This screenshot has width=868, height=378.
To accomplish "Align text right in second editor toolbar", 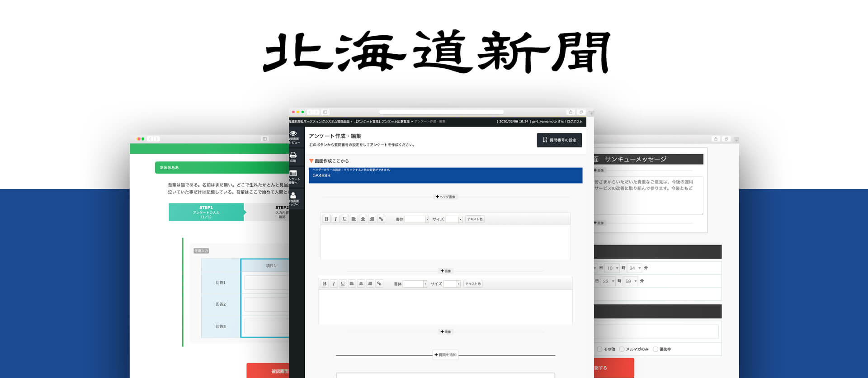I will 370,283.
